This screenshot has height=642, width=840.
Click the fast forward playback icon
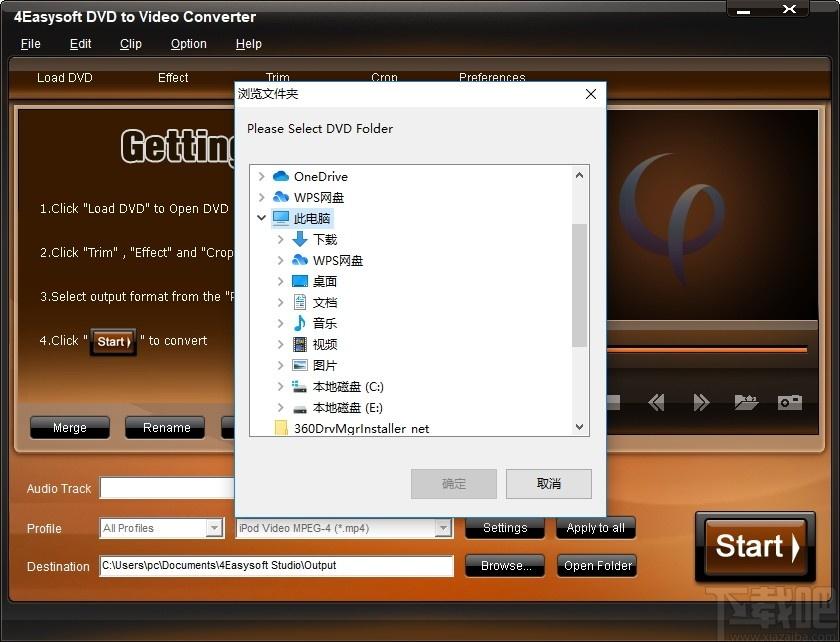click(x=701, y=402)
